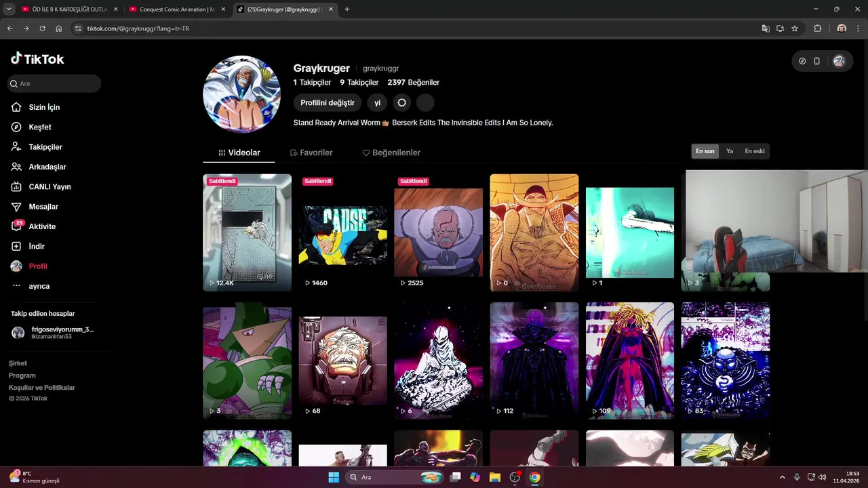Bookmark this page with the star
The width and height of the screenshot is (868, 488).
point(795,28)
